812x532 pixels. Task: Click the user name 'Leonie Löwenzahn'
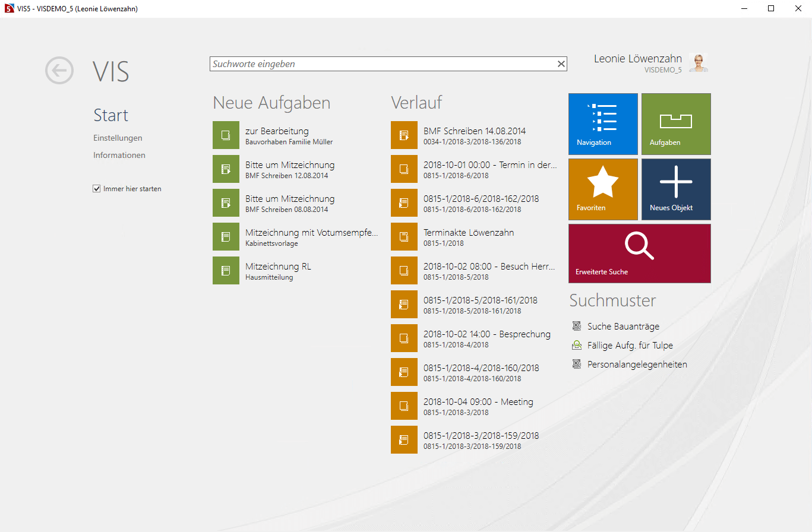click(638, 58)
